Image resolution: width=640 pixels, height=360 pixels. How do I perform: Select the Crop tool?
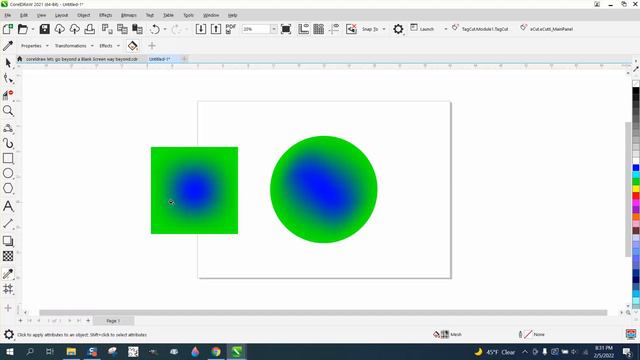click(x=8, y=95)
